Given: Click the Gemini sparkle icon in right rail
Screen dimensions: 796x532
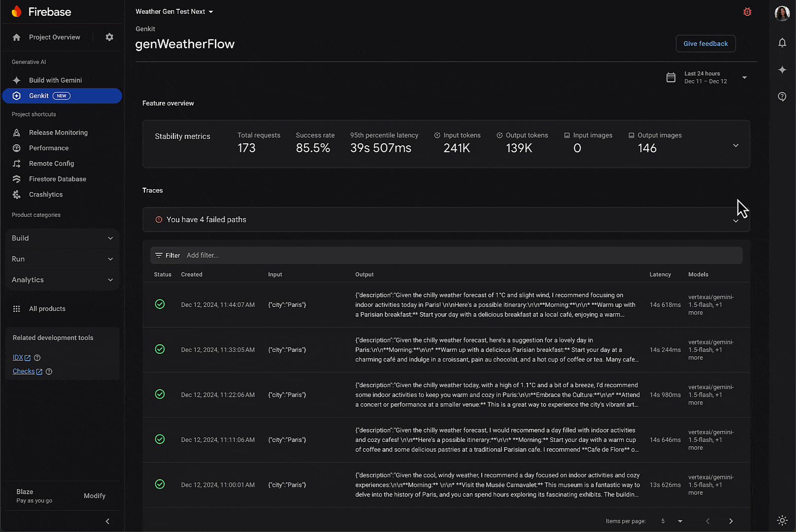Looking at the screenshot, I should tap(782, 70).
